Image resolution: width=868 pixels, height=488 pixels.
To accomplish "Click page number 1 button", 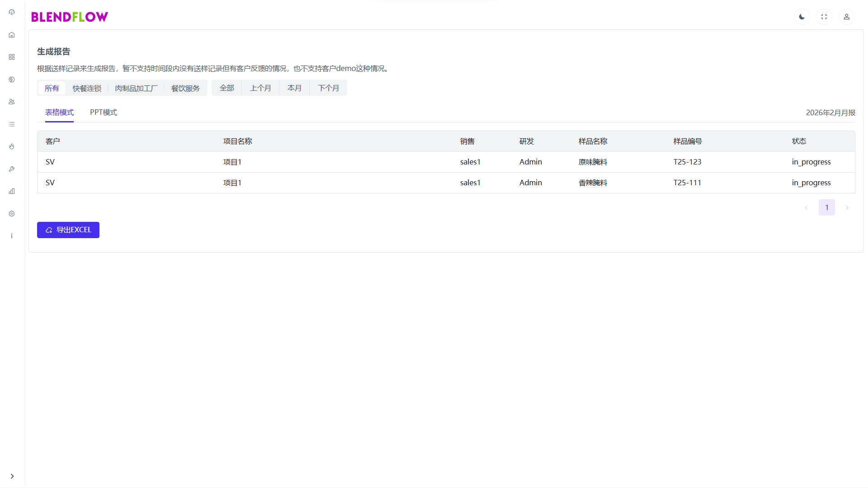I will click(x=826, y=208).
